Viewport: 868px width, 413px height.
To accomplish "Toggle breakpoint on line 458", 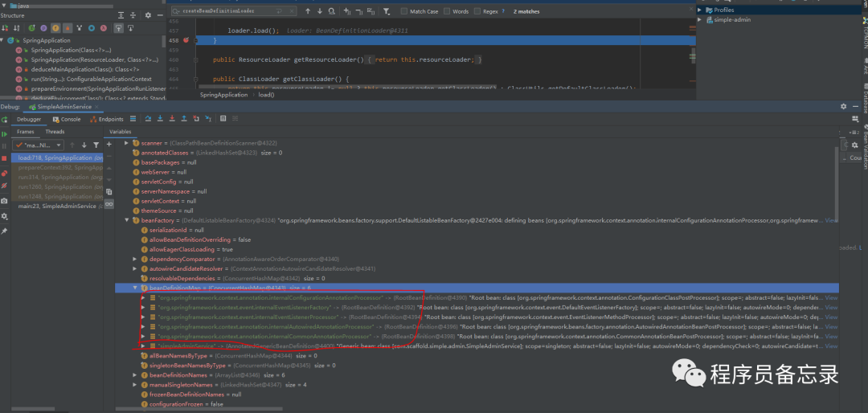I will click(x=186, y=40).
